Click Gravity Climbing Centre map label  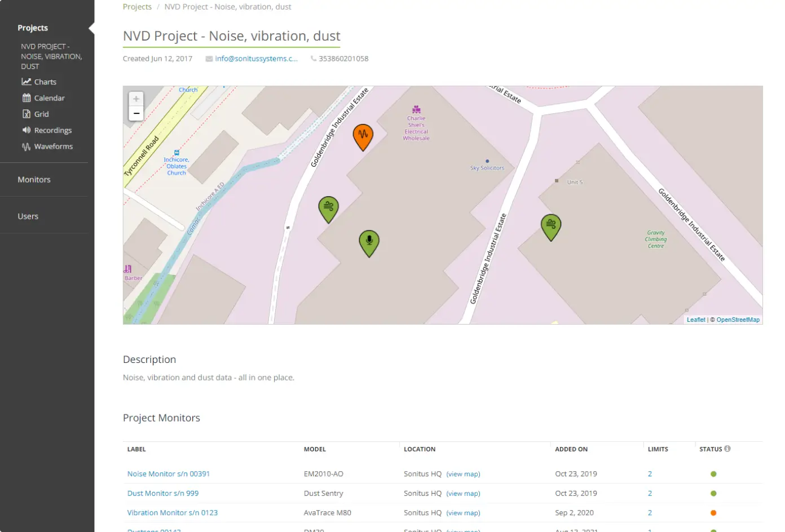coord(656,239)
